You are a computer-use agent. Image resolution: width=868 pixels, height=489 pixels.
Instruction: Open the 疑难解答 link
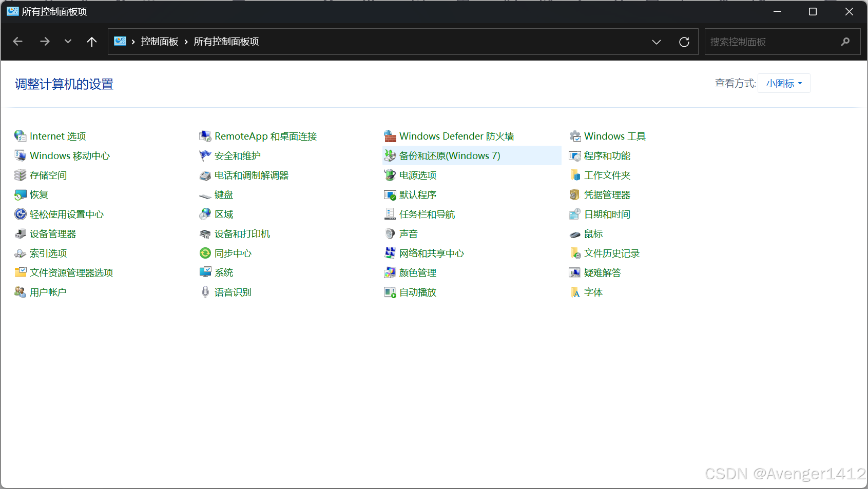point(603,272)
